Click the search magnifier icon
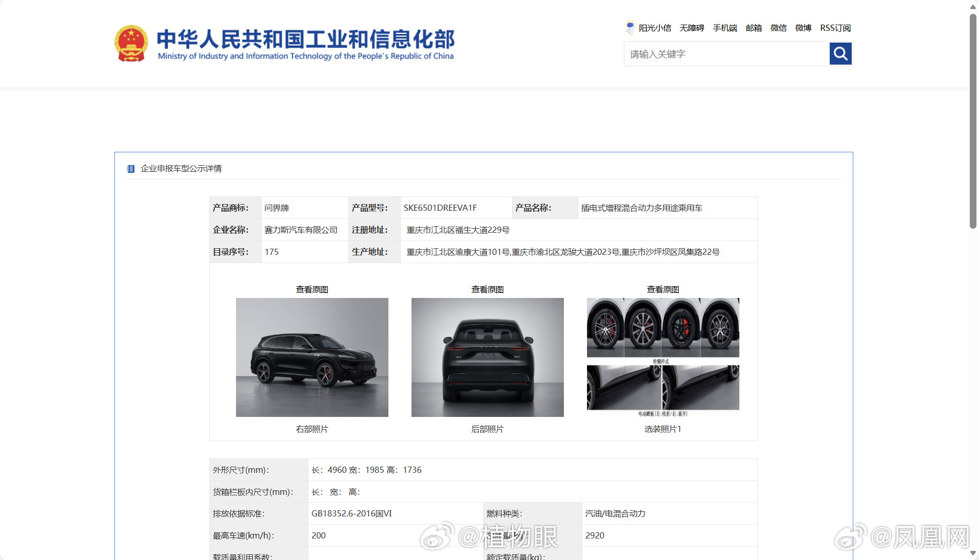This screenshot has width=979, height=560. coord(840,53)
